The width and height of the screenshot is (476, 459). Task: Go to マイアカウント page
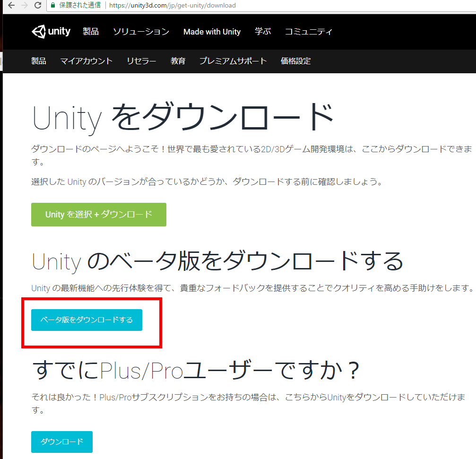tap(87, 61)
